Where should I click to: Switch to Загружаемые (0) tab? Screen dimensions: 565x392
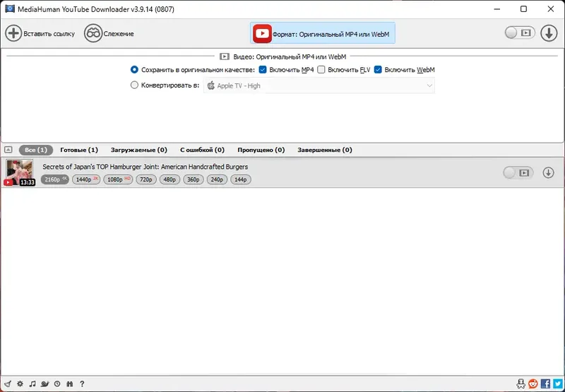(x=138, y=150)
